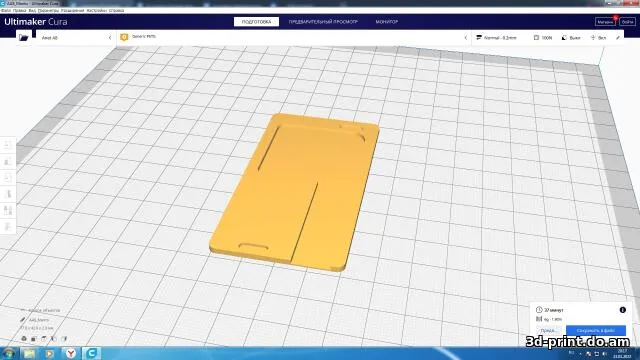
Task: Expand the Anet A8 printer selector
Action: point(76,38)
